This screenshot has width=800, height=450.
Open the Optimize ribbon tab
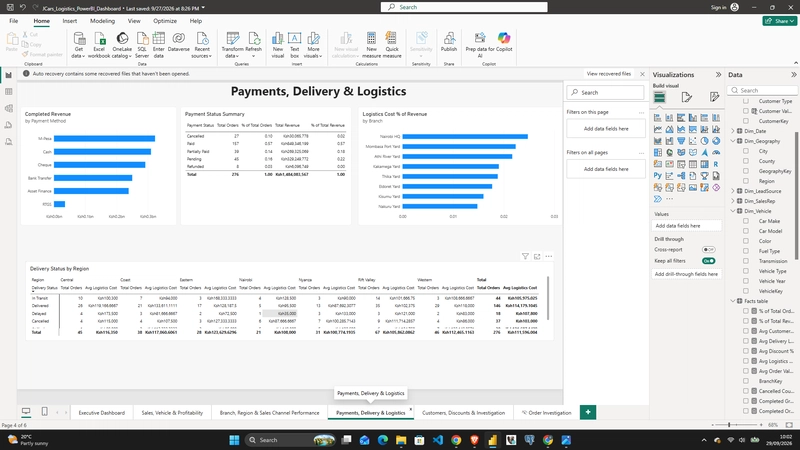(x=165, y=21)
